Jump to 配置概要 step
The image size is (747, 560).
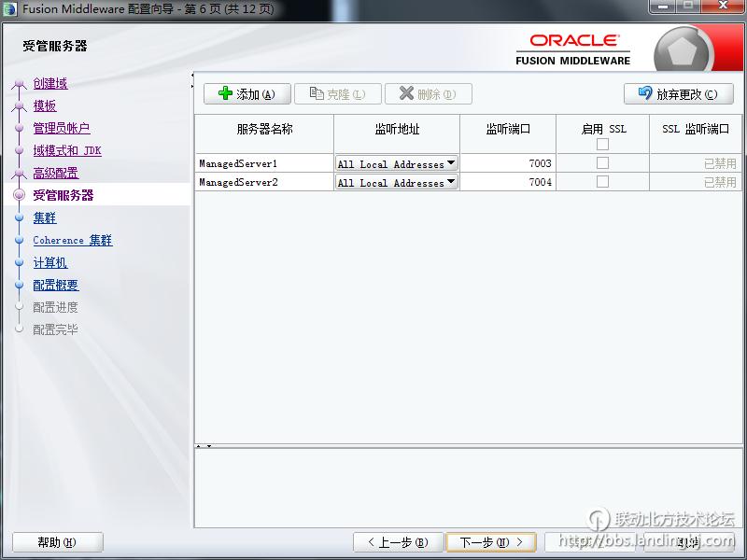click(x=56, y=285)
